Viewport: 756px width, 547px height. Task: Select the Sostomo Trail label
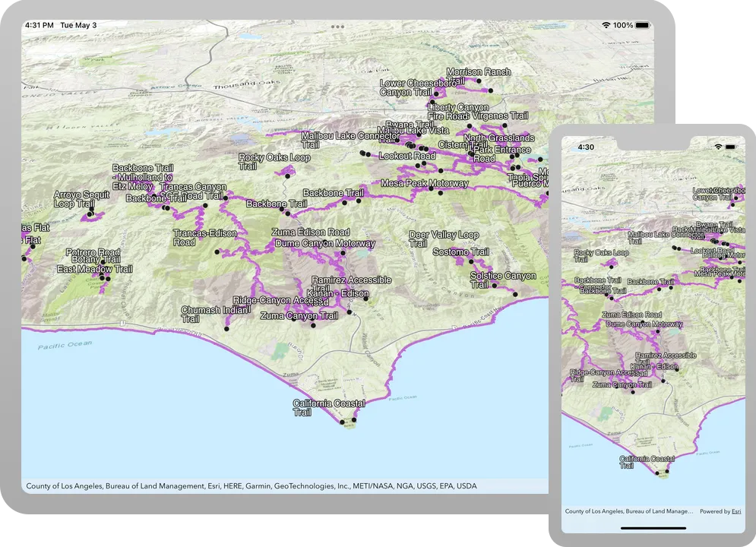[x=460, y=251]
